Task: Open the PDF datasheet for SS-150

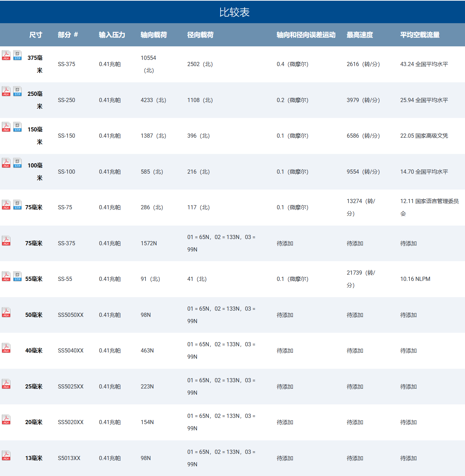Action: (x=6, y=127)
